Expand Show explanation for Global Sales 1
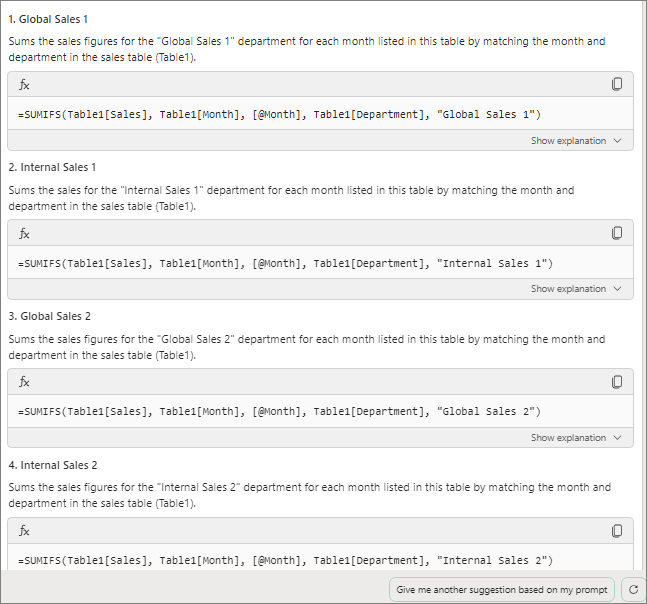 click(x=576, y=141)
